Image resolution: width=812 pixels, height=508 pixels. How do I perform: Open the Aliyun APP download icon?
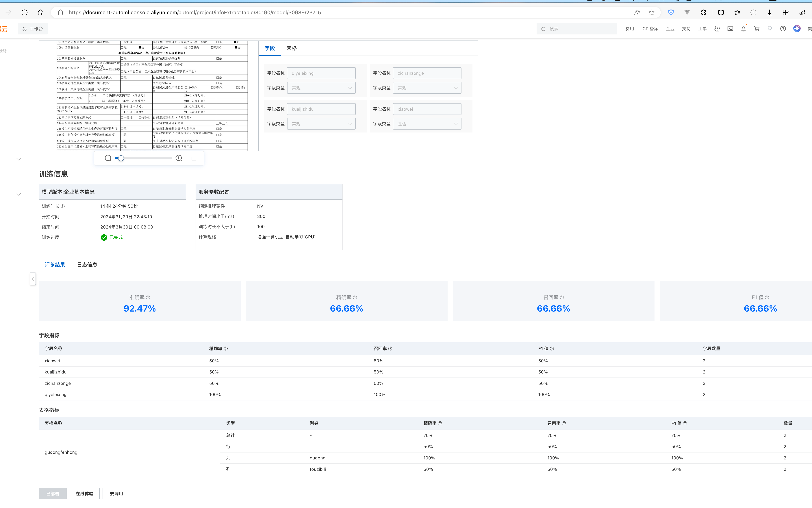(717, 29)
